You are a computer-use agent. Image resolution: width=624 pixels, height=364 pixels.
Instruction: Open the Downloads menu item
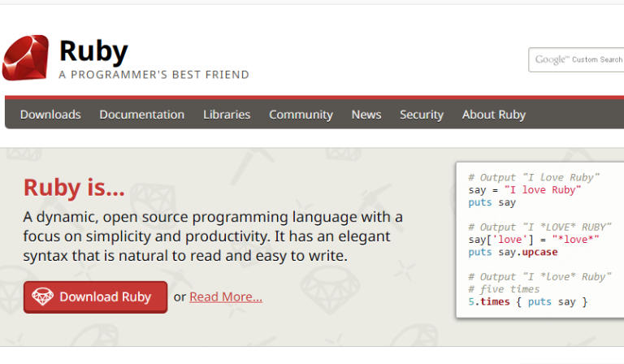pos(50,115)
